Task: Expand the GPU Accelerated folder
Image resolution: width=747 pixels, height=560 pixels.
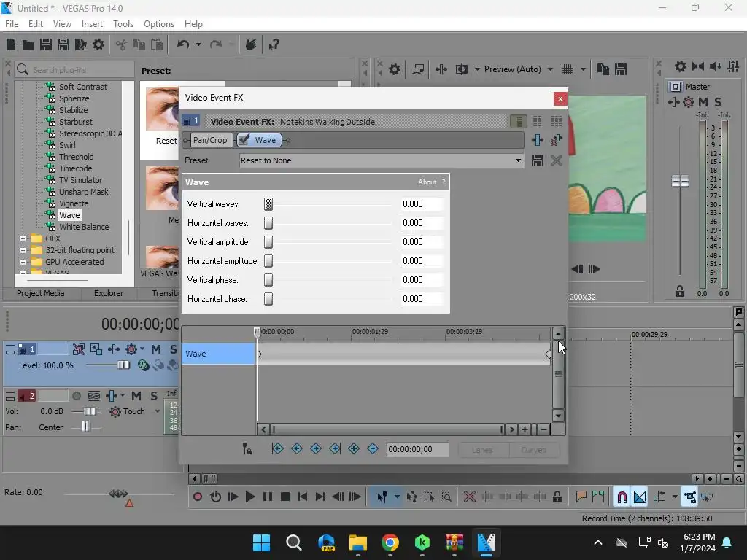Action: [23, 262]
